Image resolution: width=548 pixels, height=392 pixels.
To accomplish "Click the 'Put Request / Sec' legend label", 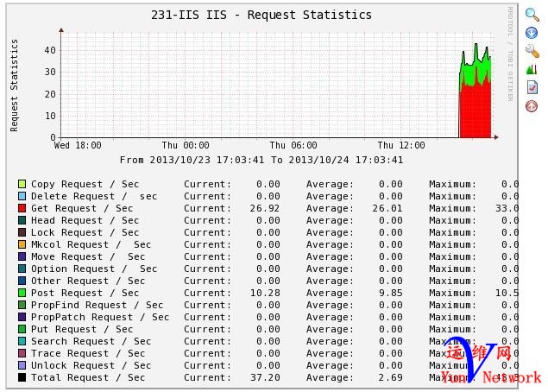I will [82, 329].
